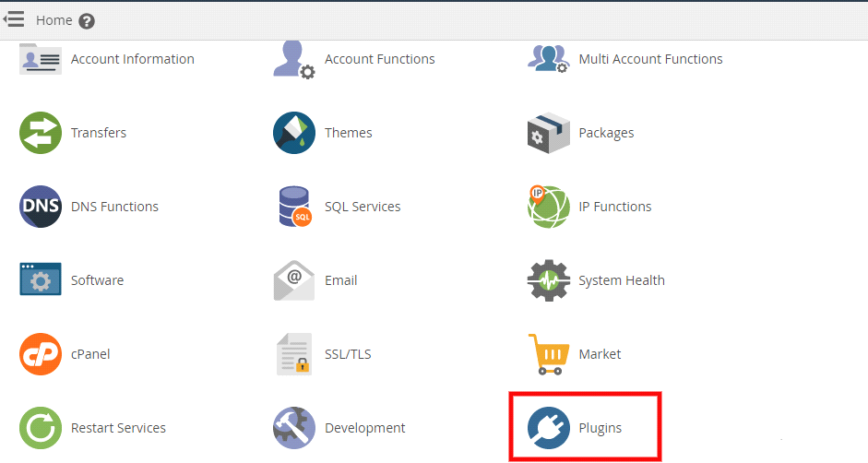Open the Development hammer gear icon
This screenshot has width=868, height=463.
(x=294, y=428)
